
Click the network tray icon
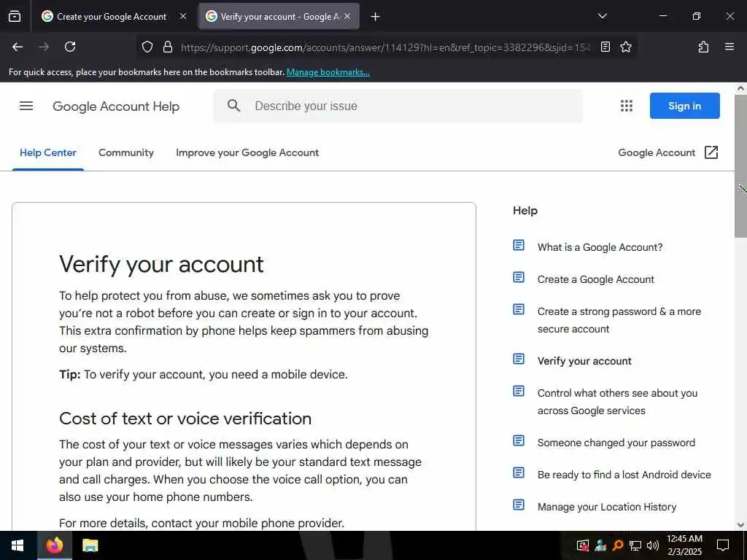click(x=635, y=545)
